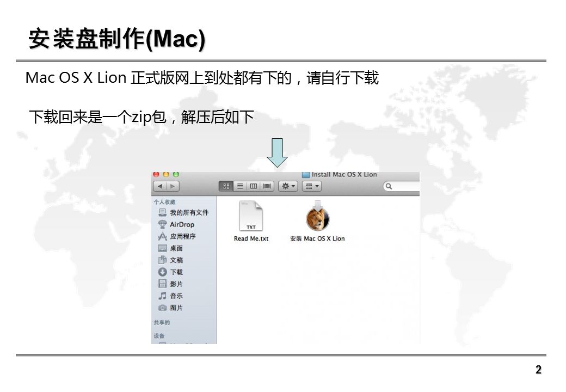
Task: Switch Finder to icon view
Action: (226, 186)
